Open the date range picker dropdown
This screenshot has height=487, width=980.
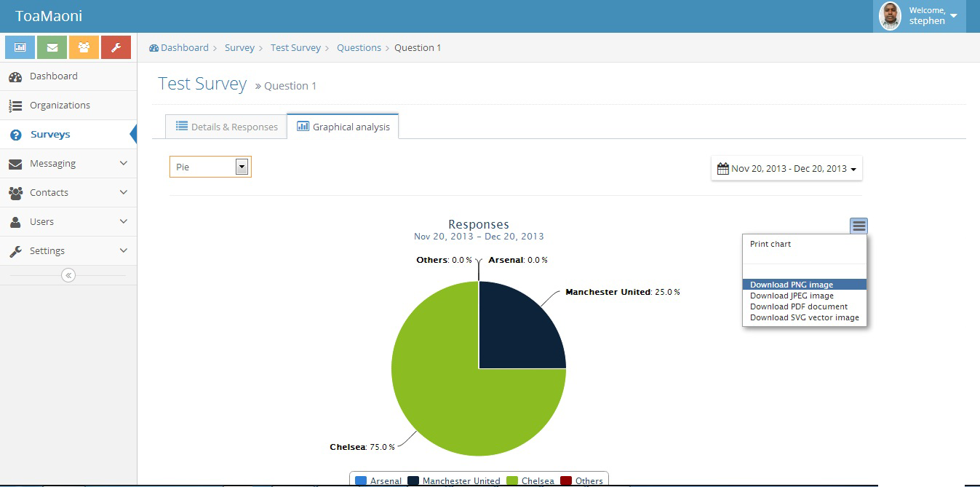tap(786, 168)
